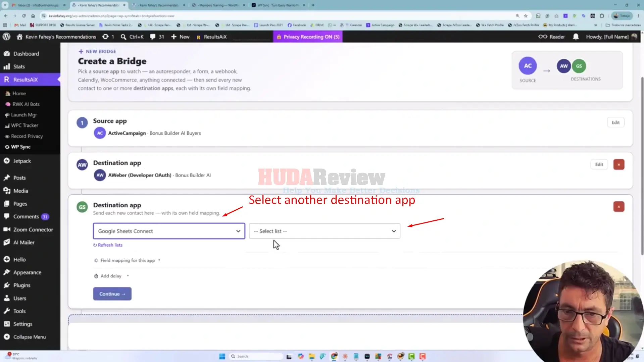This screenshot has width=644, height=362.
Task: Click the Jetpack sidebar icon
Action: (7, 161)
